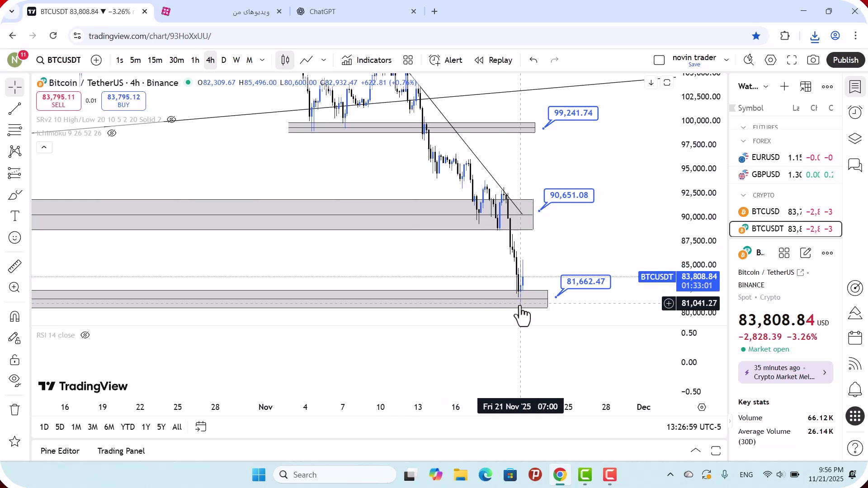This screenshot has width=868, height=488.
Task: Open forecasting and measurement tools
Action: (15, 173)
